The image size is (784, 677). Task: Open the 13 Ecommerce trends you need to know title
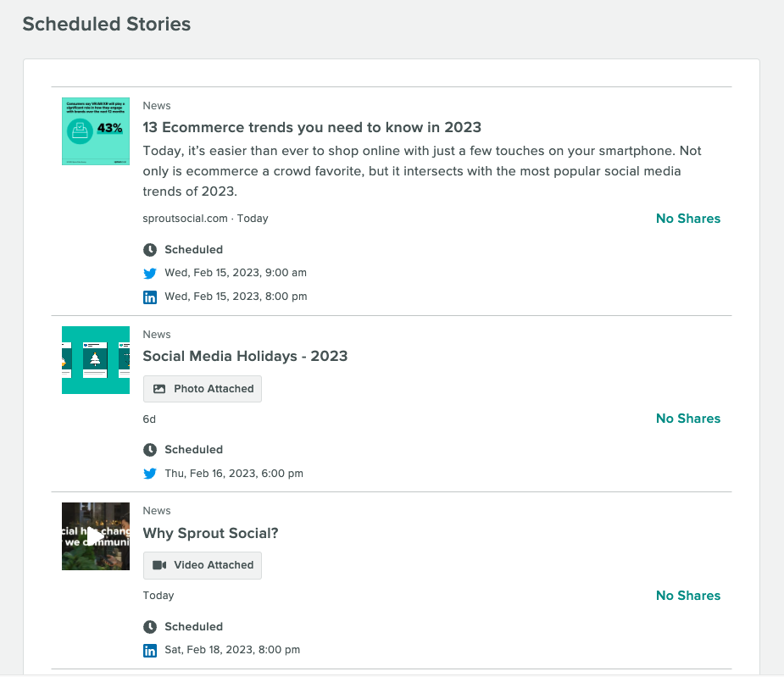[x=312, y=127]
